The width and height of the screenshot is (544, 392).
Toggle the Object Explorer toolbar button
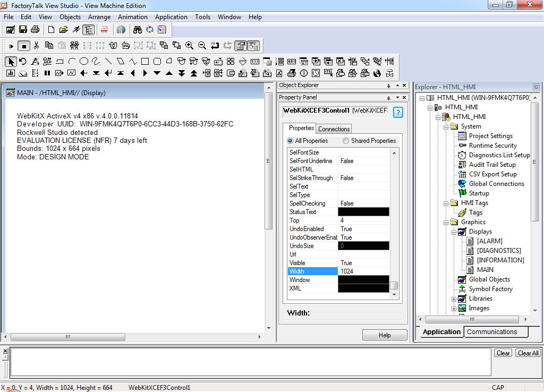pos(253,46)
